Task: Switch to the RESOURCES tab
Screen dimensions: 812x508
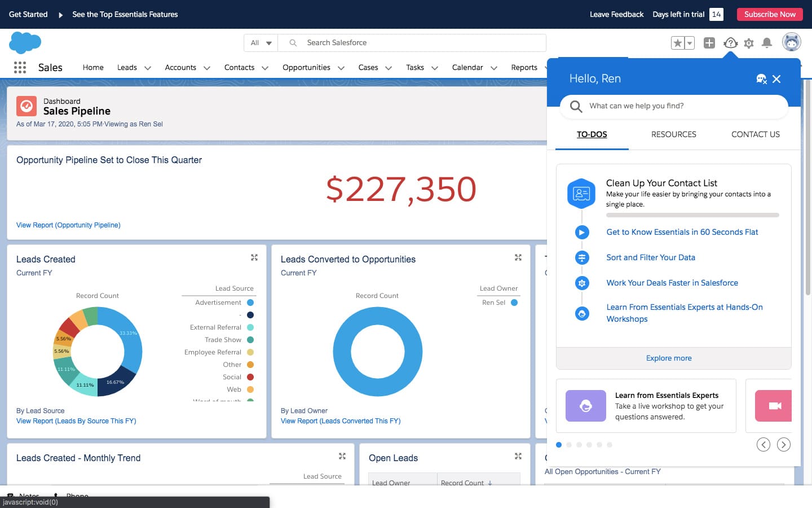Action: [673, 134]
